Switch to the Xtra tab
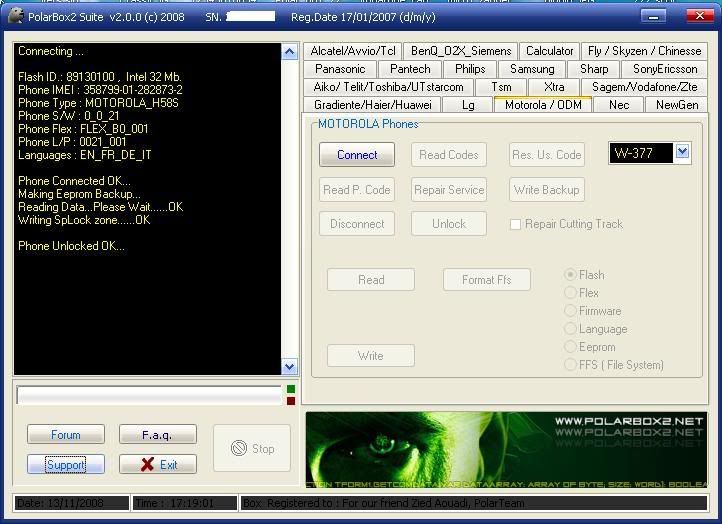Viewport: 722px width, 524px height. click(554, 87)
